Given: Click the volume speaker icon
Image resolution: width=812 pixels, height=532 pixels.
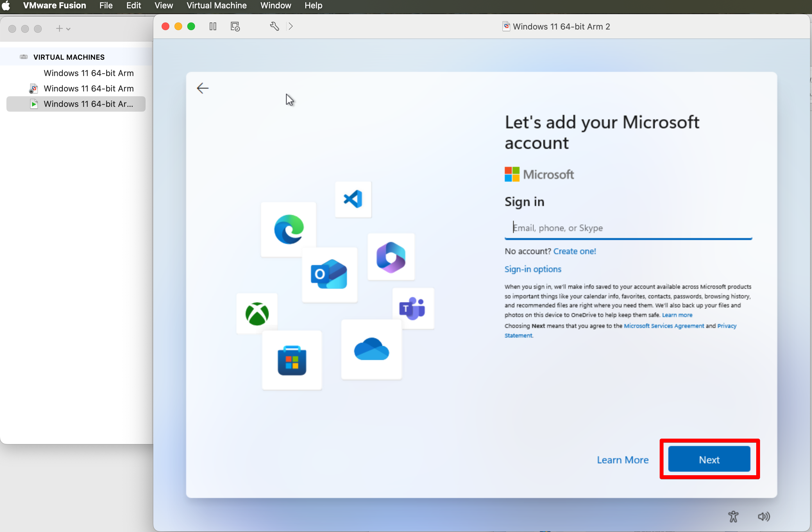Looking at the screenshot, I should (764, 516).
